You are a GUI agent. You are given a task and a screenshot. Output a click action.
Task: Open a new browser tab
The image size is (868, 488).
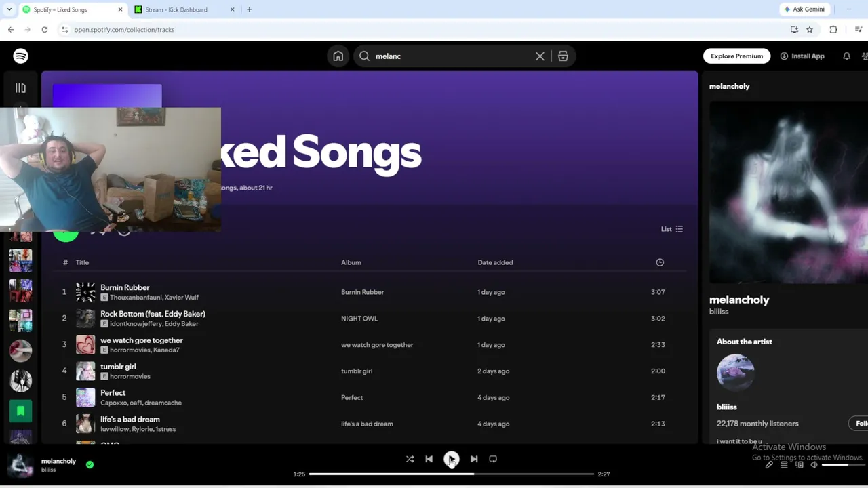coord(249,9)
